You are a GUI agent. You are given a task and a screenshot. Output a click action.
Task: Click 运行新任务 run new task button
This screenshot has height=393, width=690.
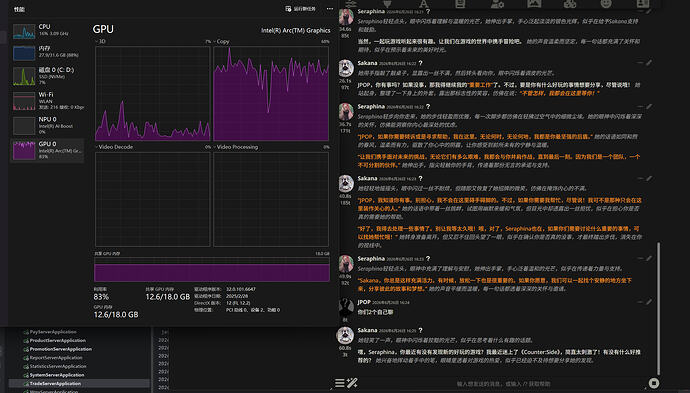pyautogui.click(x=301, y=9)
